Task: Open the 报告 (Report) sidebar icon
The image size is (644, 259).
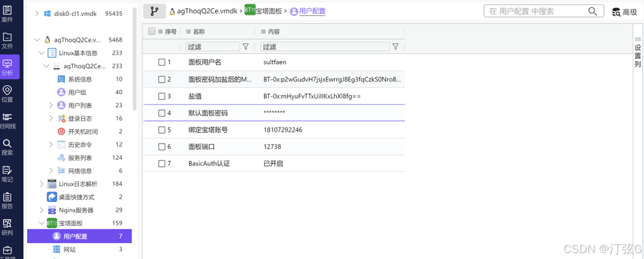Action: 8,201
